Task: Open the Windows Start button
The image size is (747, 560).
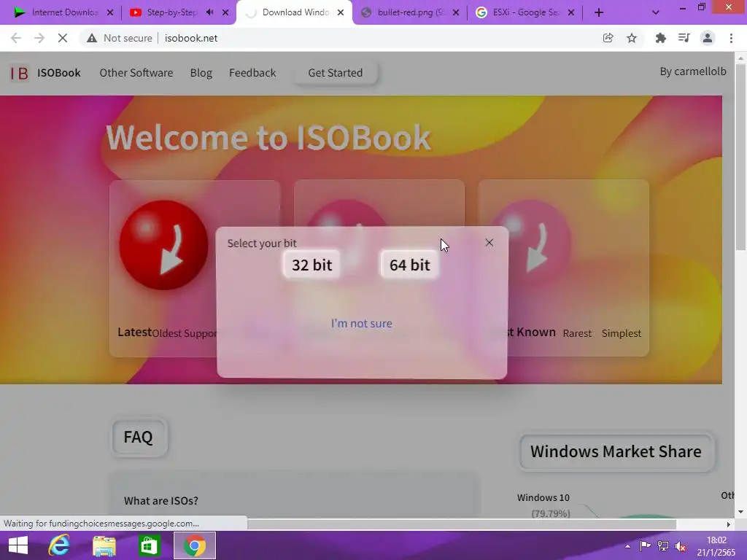Action: click(18, 545)
